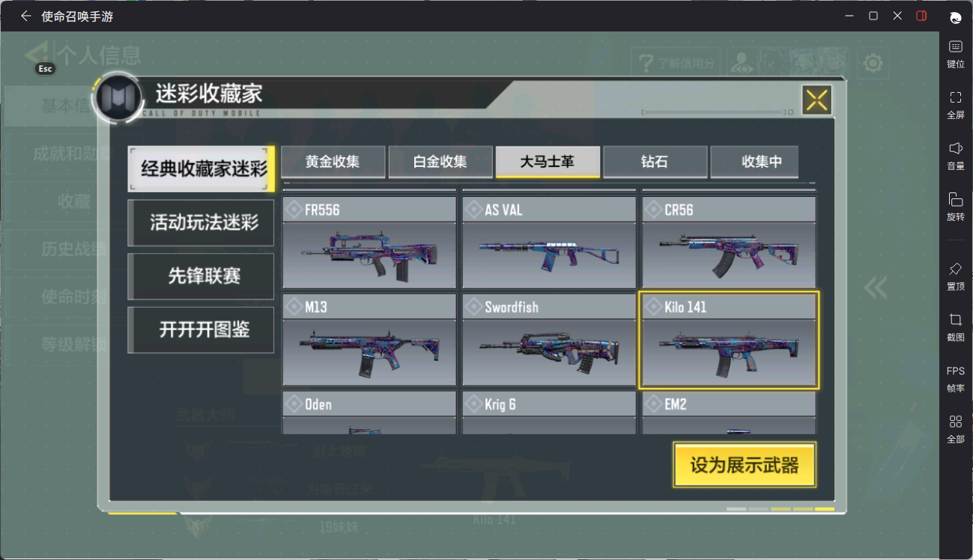Screen dimensions: 973x560
Task: Toggle the 置顶 pin-on-top icon
Action: [x=955, y=277]
